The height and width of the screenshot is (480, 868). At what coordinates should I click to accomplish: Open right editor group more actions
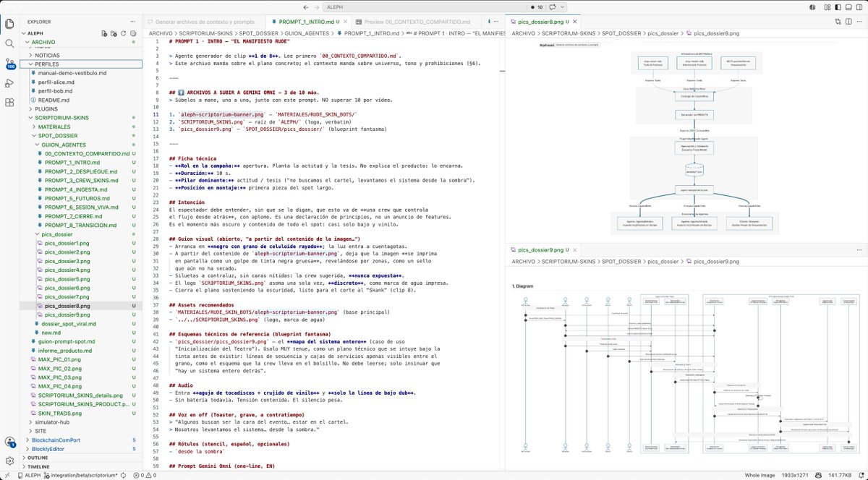coord(858,22)
